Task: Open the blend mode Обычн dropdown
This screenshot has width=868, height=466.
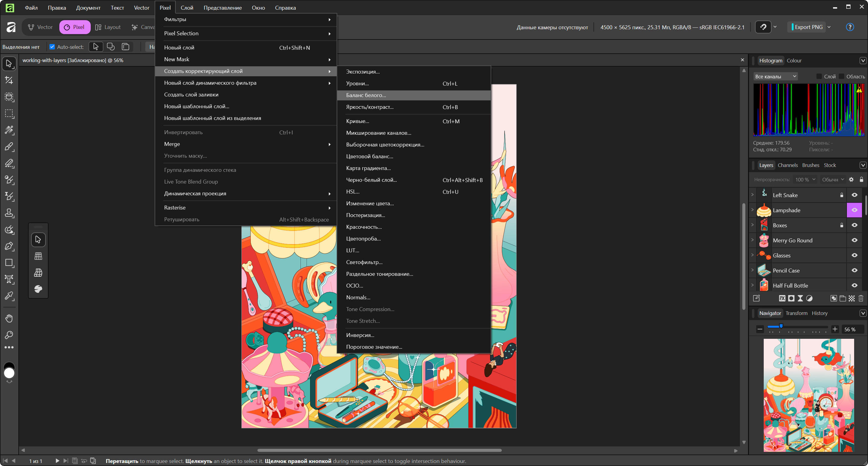Action: pos(833,180)
